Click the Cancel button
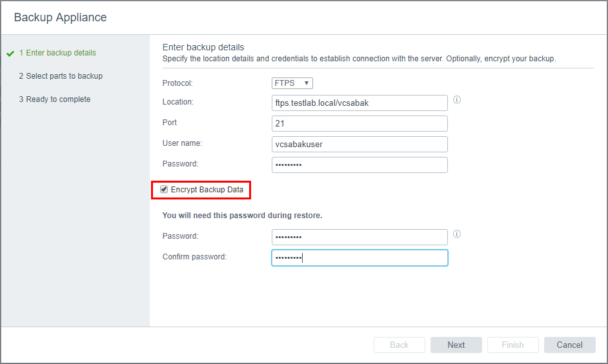608x364 pixels. coord(569,345)
